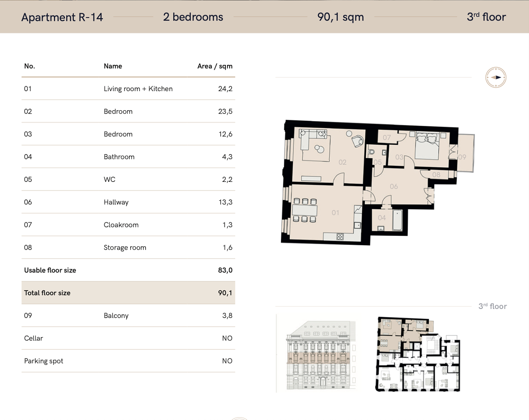
Task: Click the '2,2' WC area value
Action: tap(227, 179)
